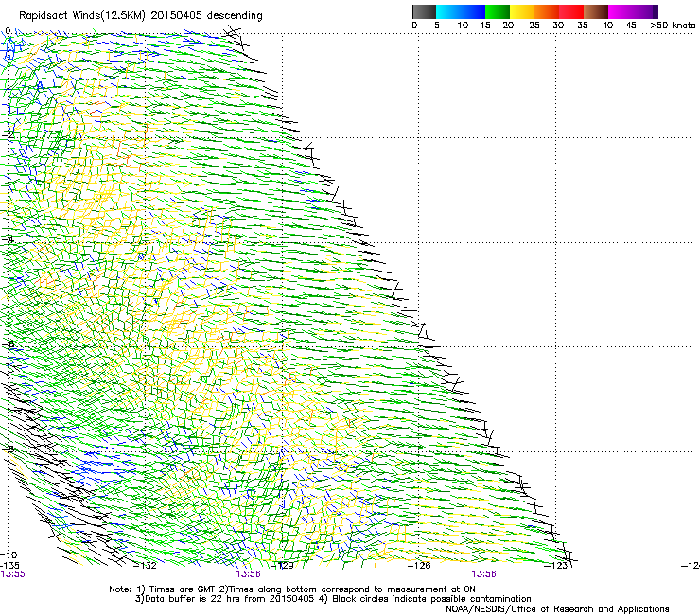Click the gray 0–5 knots legend segment
This screenshot has width=700, height=615.
424,11
